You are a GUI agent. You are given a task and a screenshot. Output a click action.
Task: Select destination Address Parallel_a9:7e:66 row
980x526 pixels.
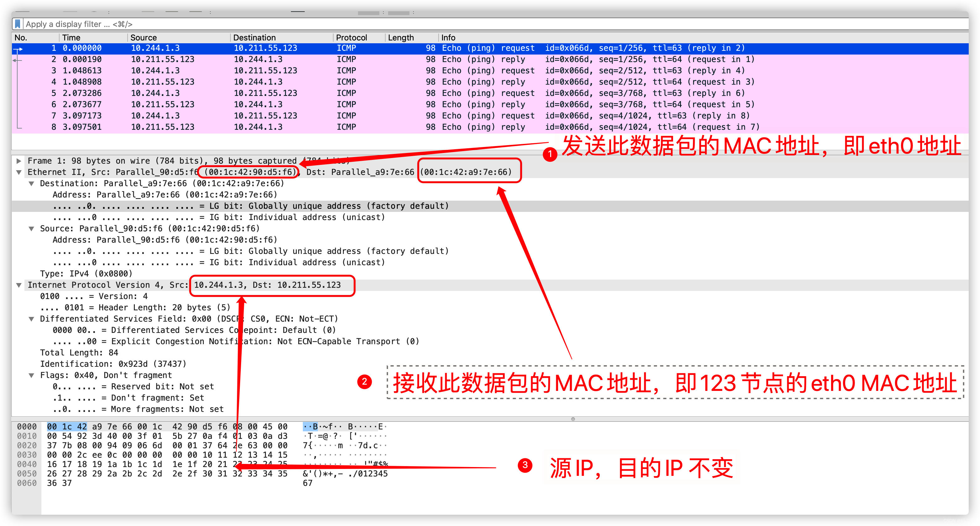490,195
